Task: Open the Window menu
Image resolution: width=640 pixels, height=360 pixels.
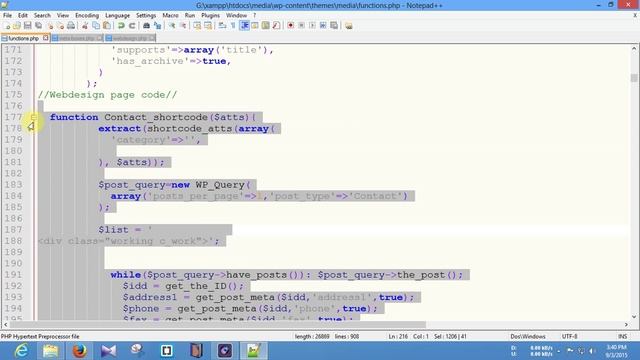Action: (x=236, y=15)
